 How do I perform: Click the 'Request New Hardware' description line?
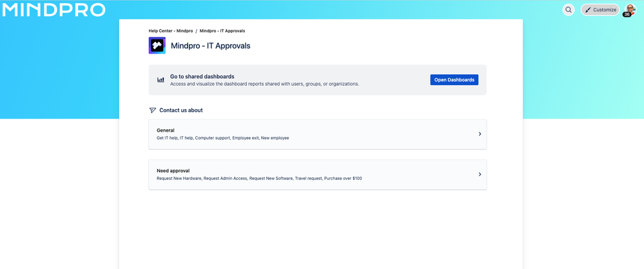click(259, 179)
